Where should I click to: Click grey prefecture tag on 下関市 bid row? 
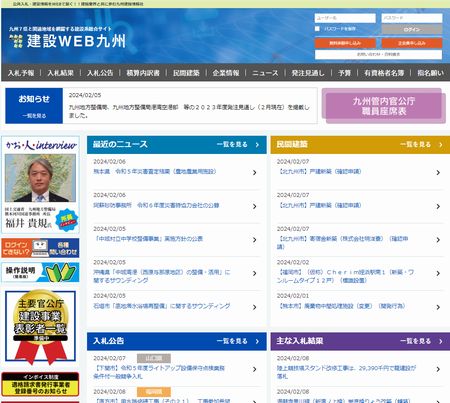(x=154, y=358)
